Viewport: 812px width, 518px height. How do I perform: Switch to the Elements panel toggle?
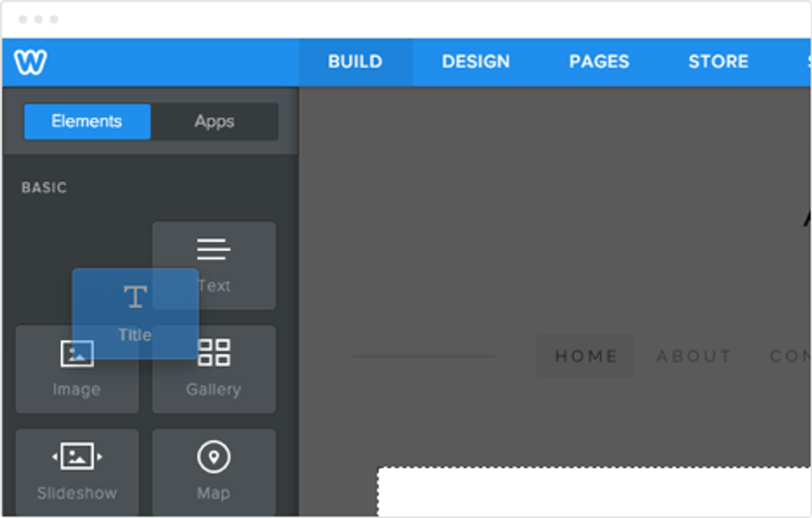point(87,122)
